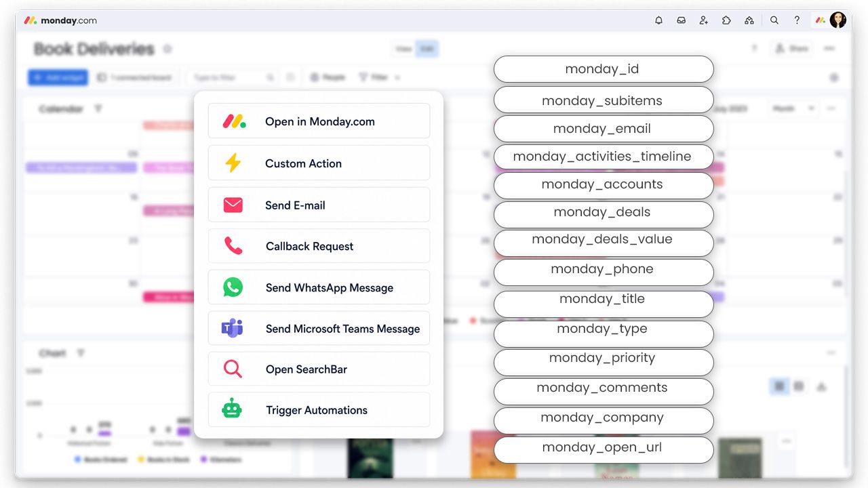The width and height of the screenshot is (868, 488).
Task: Select the monday_title field pill
Action: [604, 304]
